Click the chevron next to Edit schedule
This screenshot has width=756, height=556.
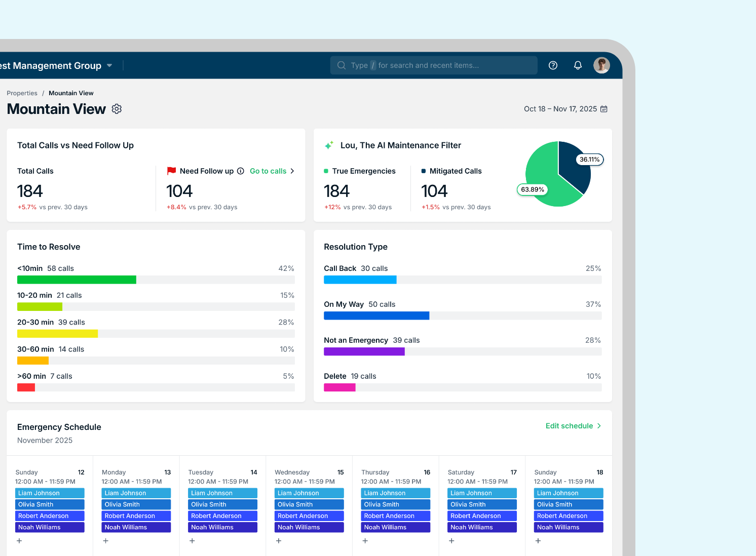click(x=599, y=426)
